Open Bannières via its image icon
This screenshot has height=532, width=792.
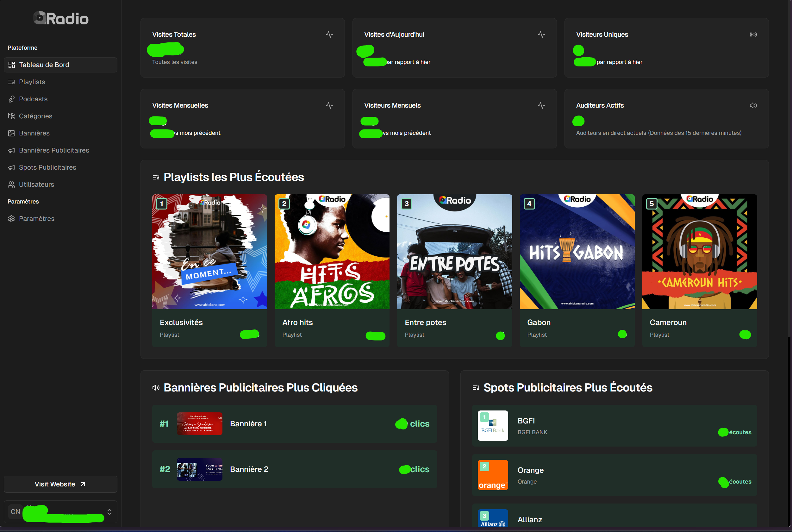11,133
